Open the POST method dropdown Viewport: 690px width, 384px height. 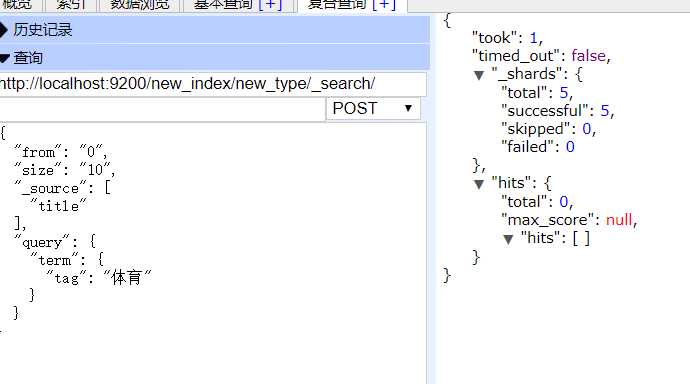(x=373, y=108)
